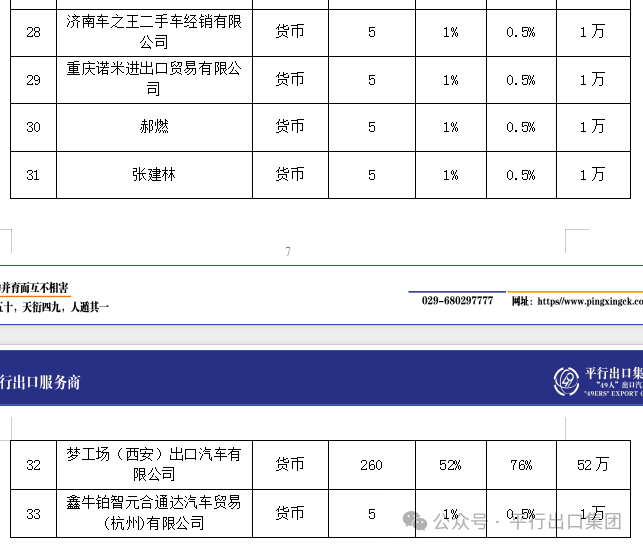Select 货币 cell in 郝燃 row
643x548 pixels.
(x=290, y=127)
